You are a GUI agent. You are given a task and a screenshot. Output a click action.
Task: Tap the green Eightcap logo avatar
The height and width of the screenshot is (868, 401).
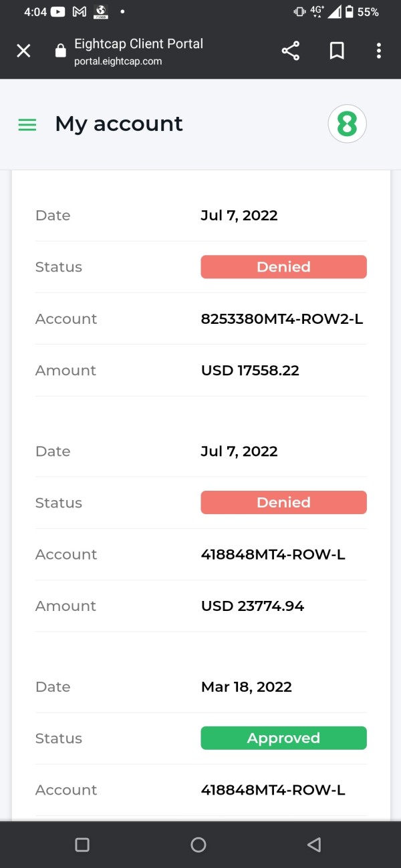347,124
